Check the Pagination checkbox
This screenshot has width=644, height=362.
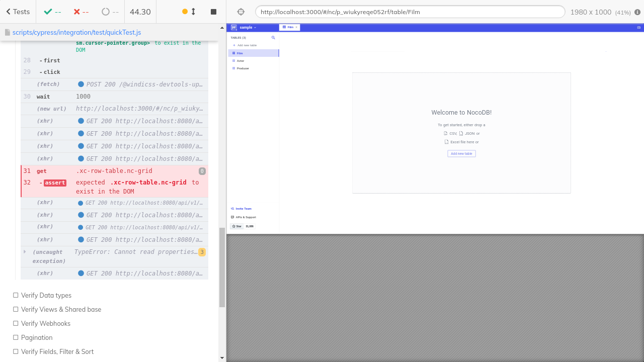(15, 337)
